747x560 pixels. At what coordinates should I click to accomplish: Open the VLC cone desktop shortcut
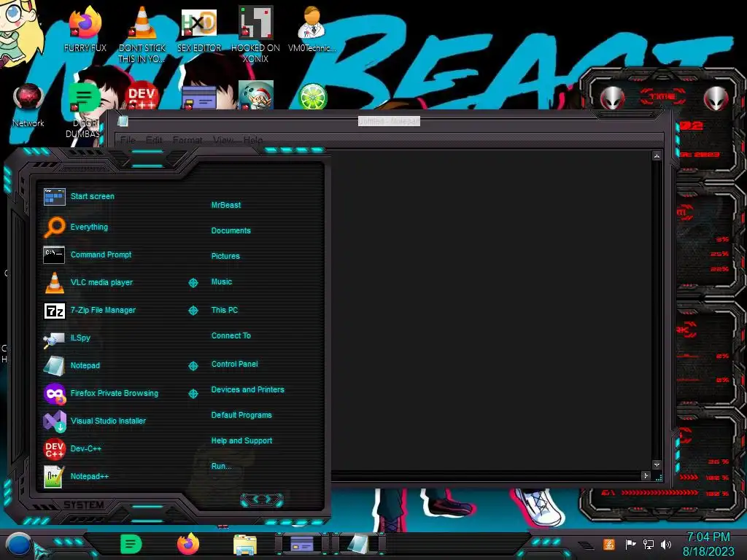pos(142,34)
